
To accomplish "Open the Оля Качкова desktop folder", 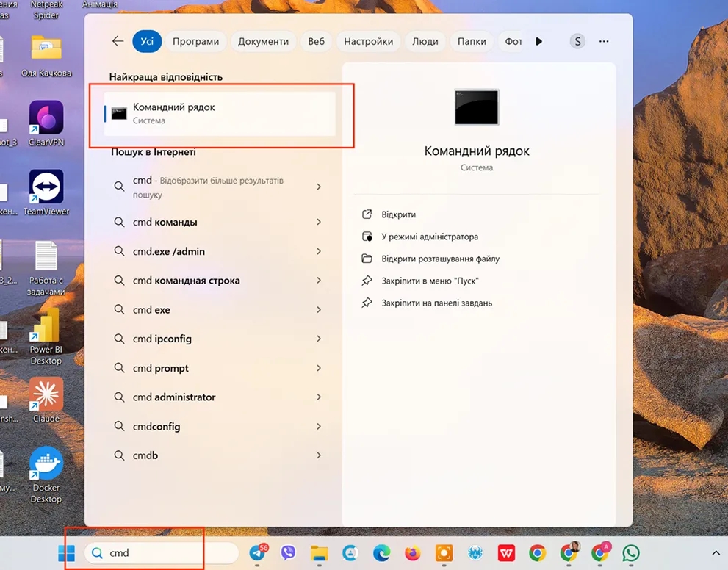I will point(46,57).
